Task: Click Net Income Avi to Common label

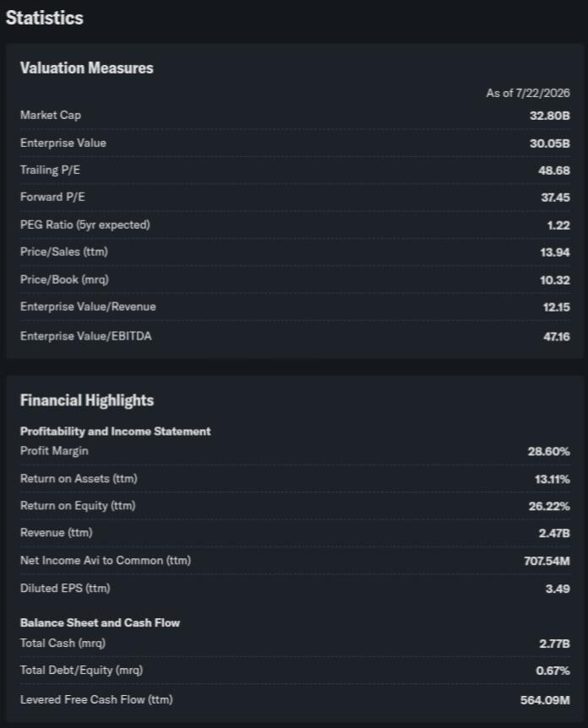Action: [106, 561]
